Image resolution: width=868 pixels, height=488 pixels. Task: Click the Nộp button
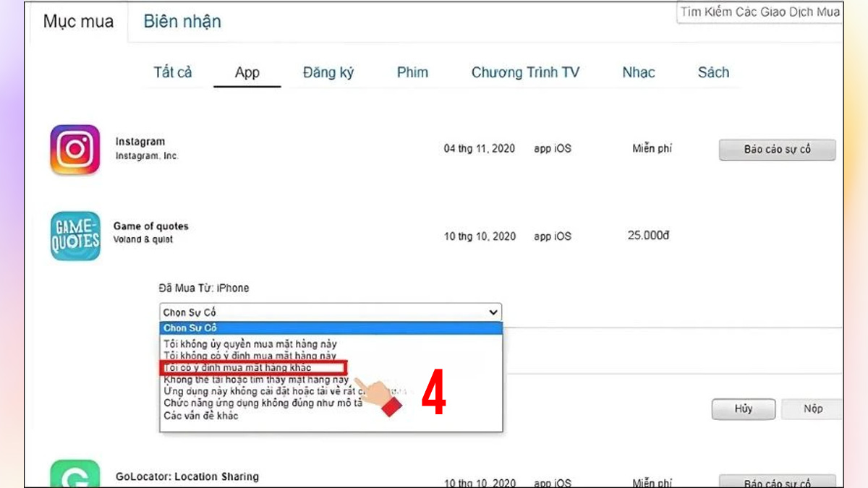(812, 408)
